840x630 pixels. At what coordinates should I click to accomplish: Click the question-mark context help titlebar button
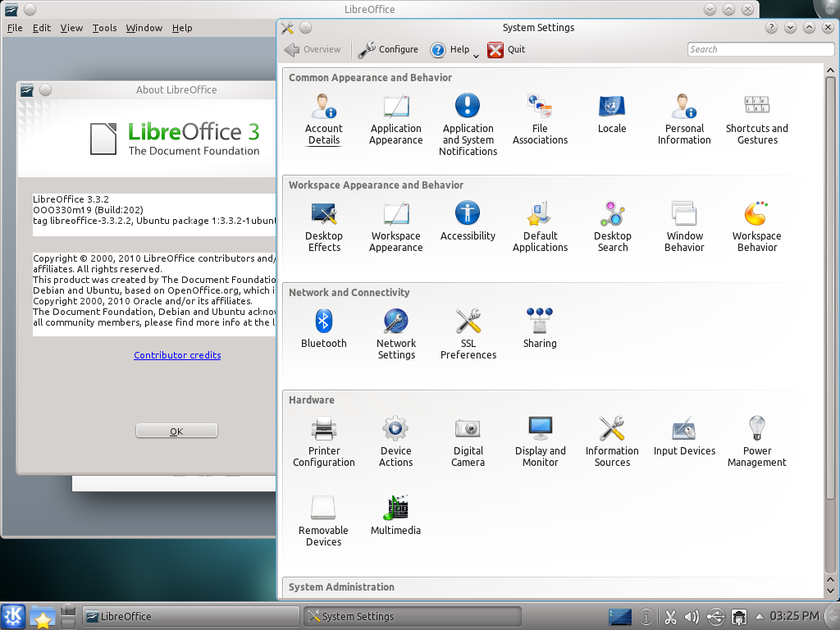(x=771, y=27)
